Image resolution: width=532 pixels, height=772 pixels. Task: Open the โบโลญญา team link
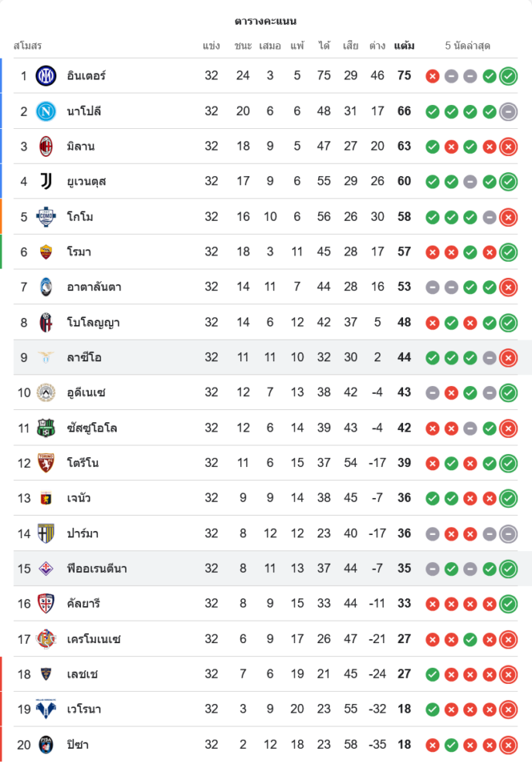[93, 323]
